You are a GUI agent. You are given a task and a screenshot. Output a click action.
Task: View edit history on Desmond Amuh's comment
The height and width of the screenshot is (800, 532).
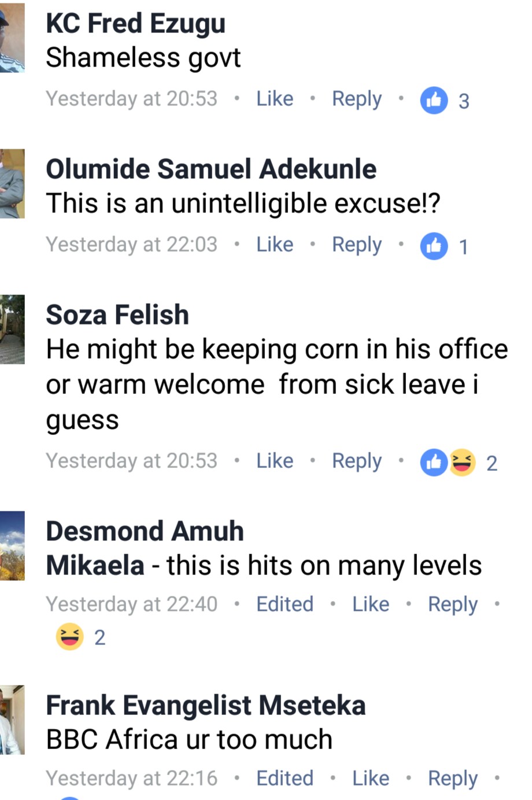pos(285,604)
